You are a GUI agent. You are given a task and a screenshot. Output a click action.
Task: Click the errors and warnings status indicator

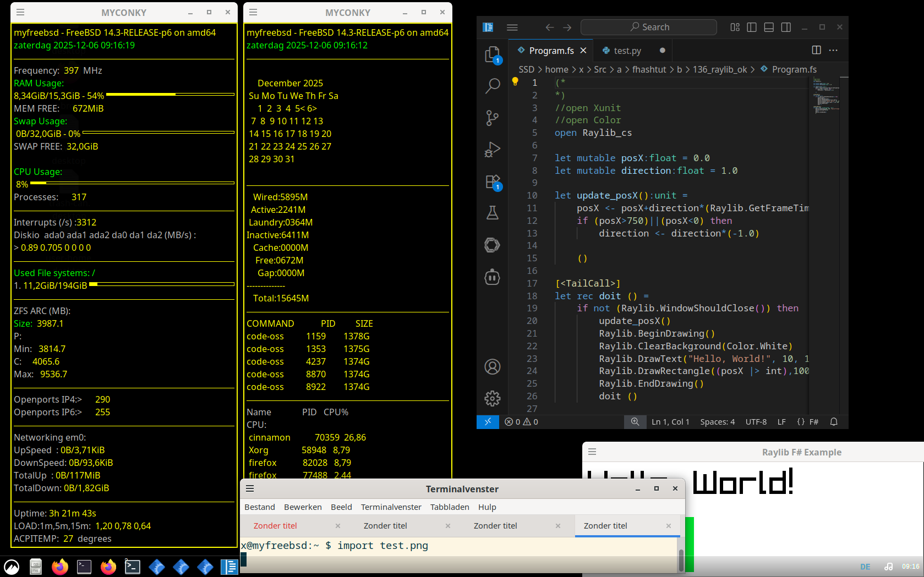[x=521, y=422]
